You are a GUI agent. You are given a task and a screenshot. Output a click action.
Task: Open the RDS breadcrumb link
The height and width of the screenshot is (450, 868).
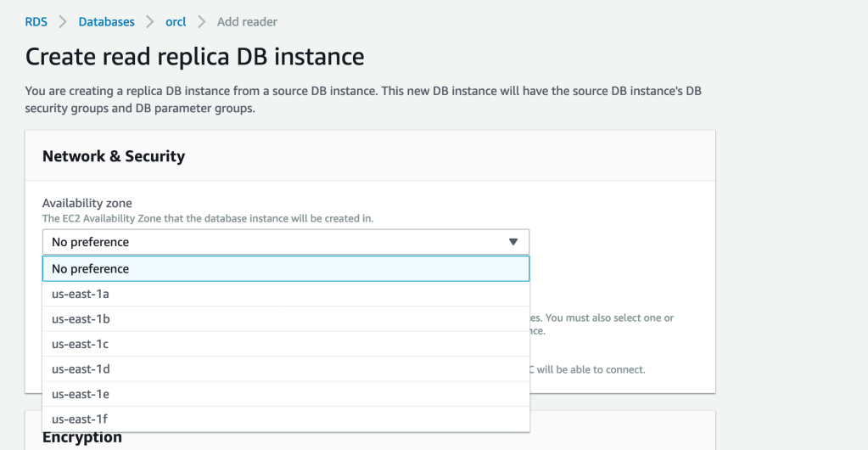point(36,22)
